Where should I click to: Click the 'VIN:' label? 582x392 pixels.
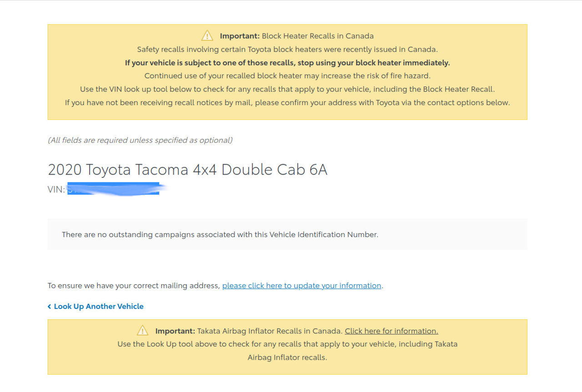point(56,190)
